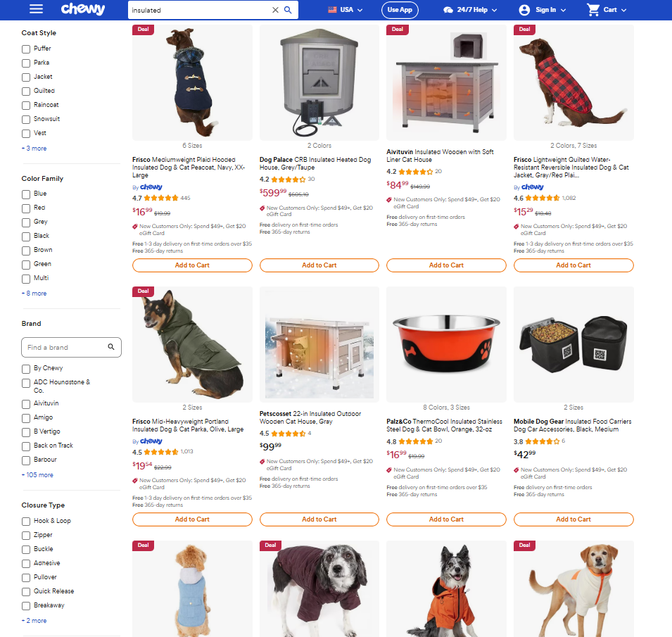Click the shopping cart icon

[x=593, y=9]
